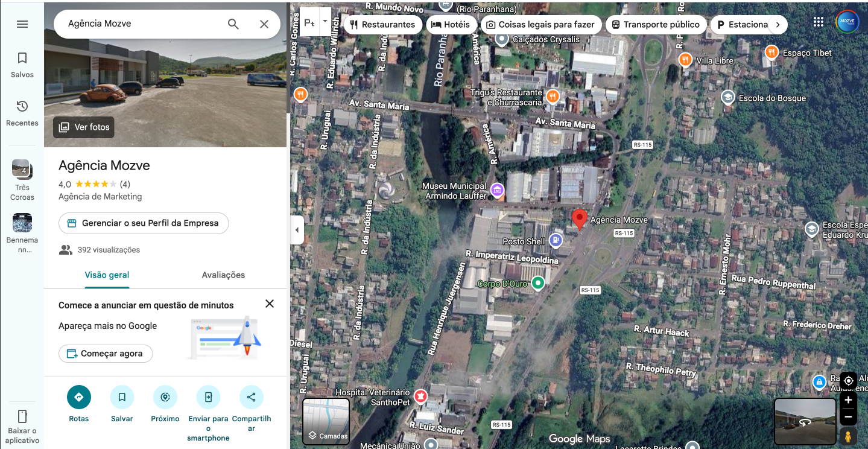The height and width of the screenshot is (449, 868).
Task: Open the hamburger main menu
Action: point(22,24)
